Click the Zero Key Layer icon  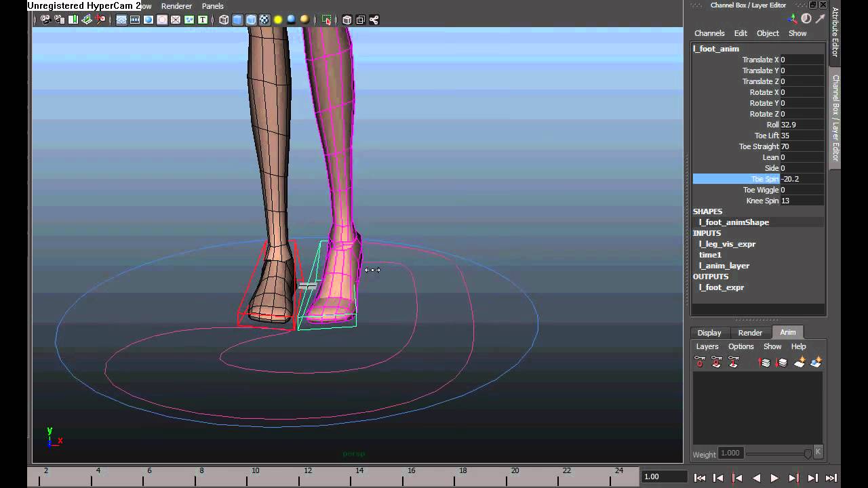coord(700,362)
